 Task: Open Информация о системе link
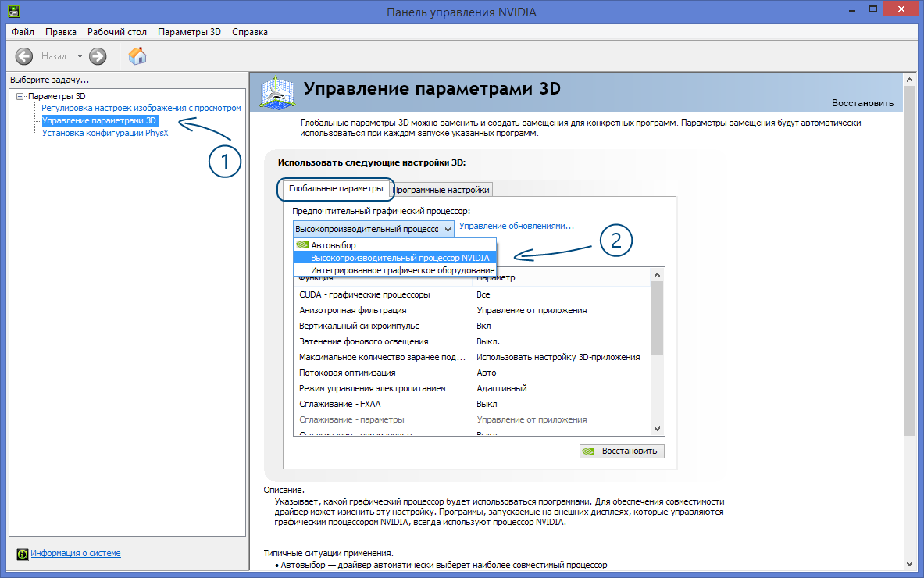click(76, 553)
